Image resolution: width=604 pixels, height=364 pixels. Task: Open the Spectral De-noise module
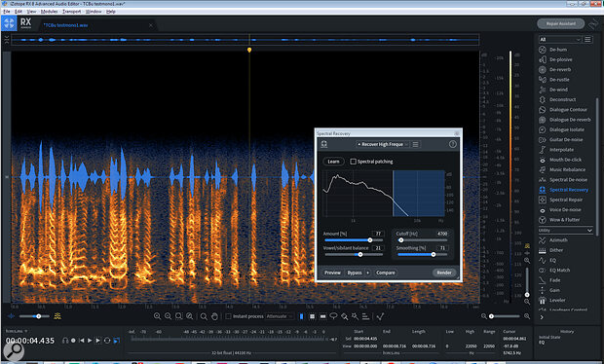click(568, 180)
